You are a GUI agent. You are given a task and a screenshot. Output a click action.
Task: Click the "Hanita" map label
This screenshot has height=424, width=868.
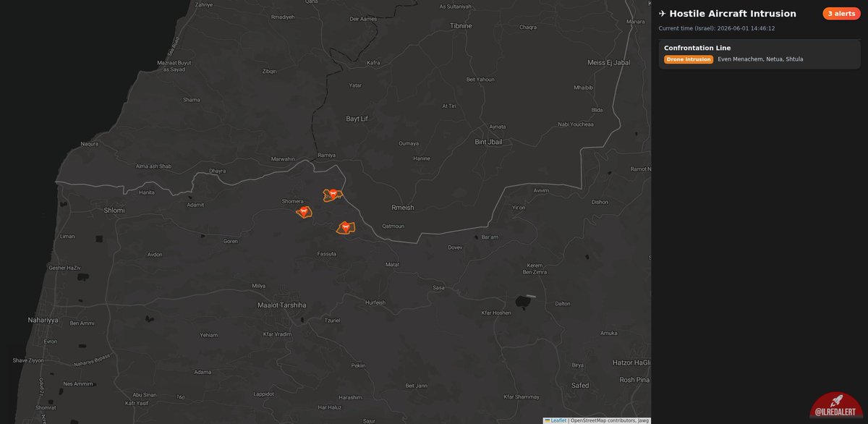(x=147, y=192)
